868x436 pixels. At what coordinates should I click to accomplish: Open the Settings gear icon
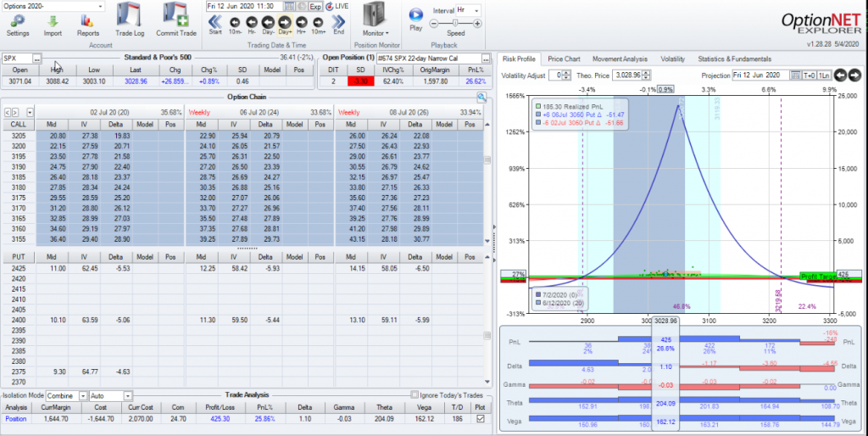(18, 21)
